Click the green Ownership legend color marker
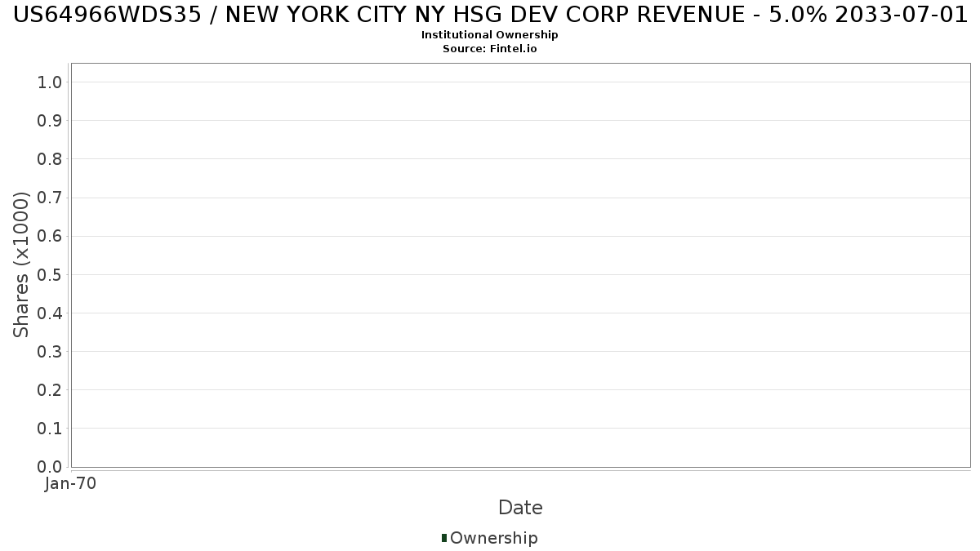This screenshot has height=551, width=980. [x=444, y=538]
